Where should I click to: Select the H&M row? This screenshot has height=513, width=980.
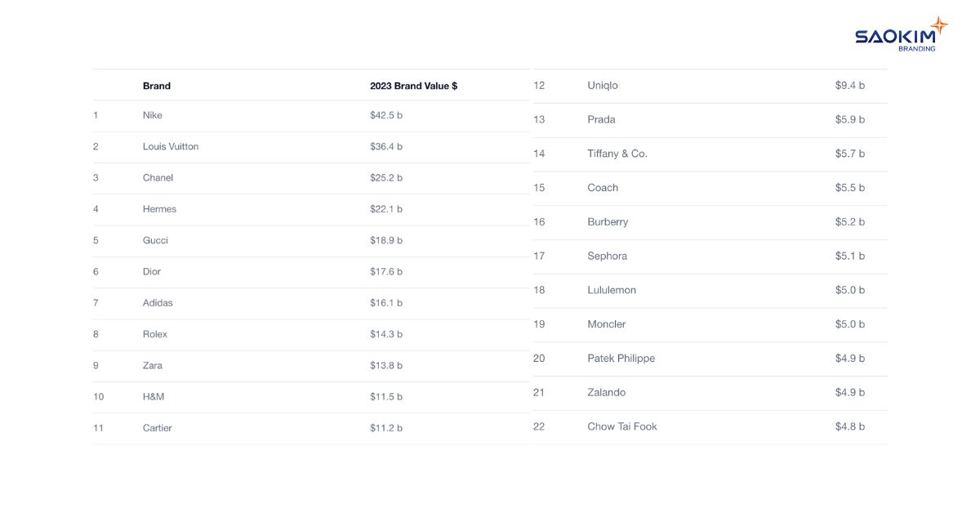[311, 397]
